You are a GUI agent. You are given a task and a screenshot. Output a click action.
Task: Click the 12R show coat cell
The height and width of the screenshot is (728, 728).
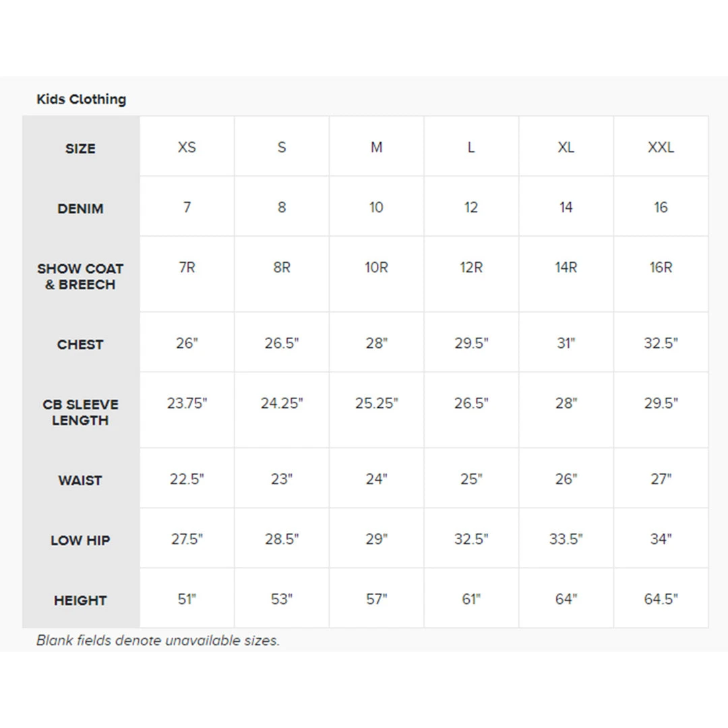pos(471,268)
